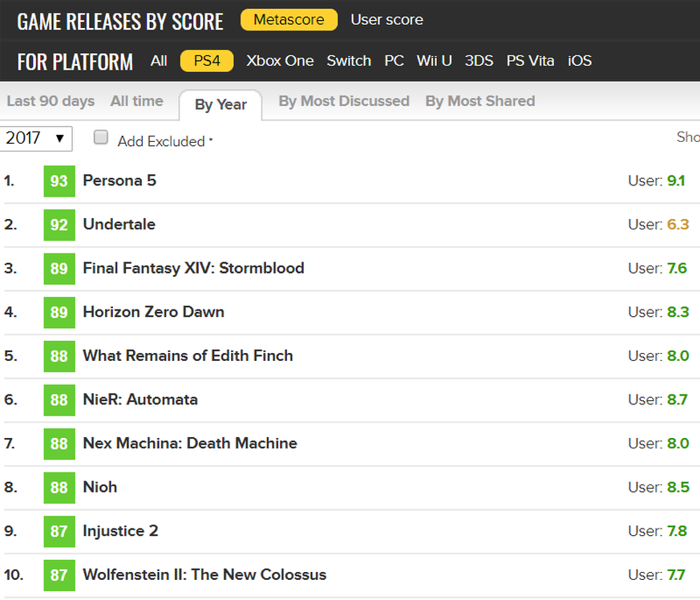
Task: Click Undertale user score 6.3
Action: [x=678, y=225]
